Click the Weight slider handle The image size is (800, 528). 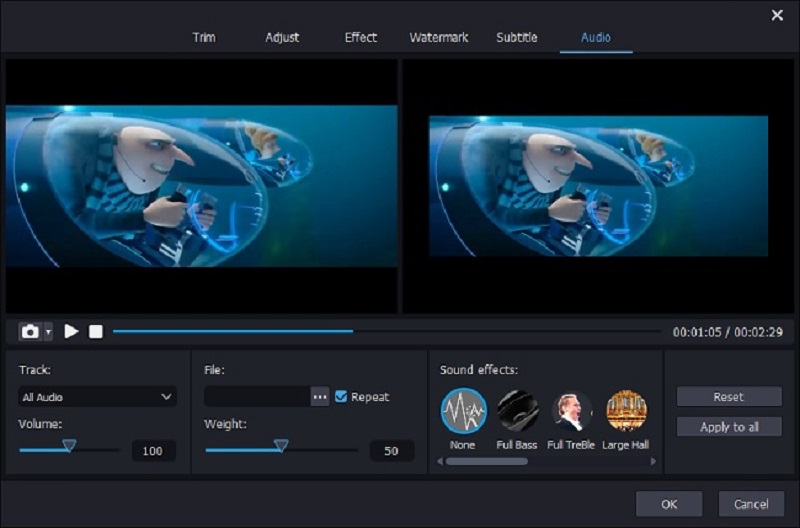[281, 446]
